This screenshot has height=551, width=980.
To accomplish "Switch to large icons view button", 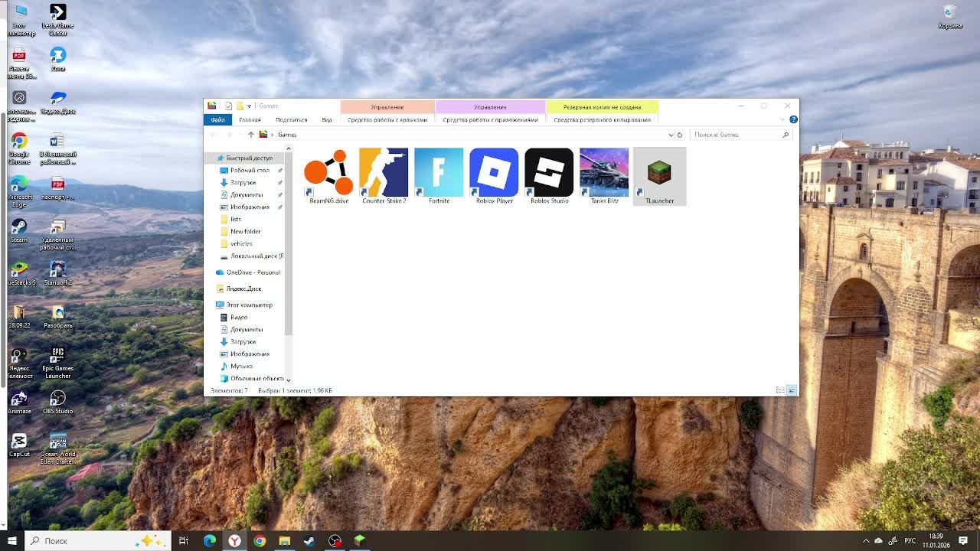I will point(792,390).
